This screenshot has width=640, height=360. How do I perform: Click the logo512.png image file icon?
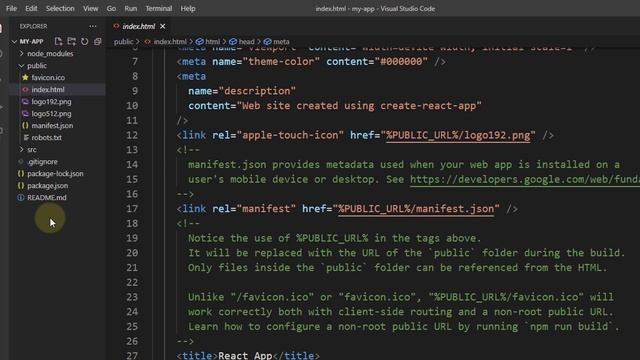[25, 113]
